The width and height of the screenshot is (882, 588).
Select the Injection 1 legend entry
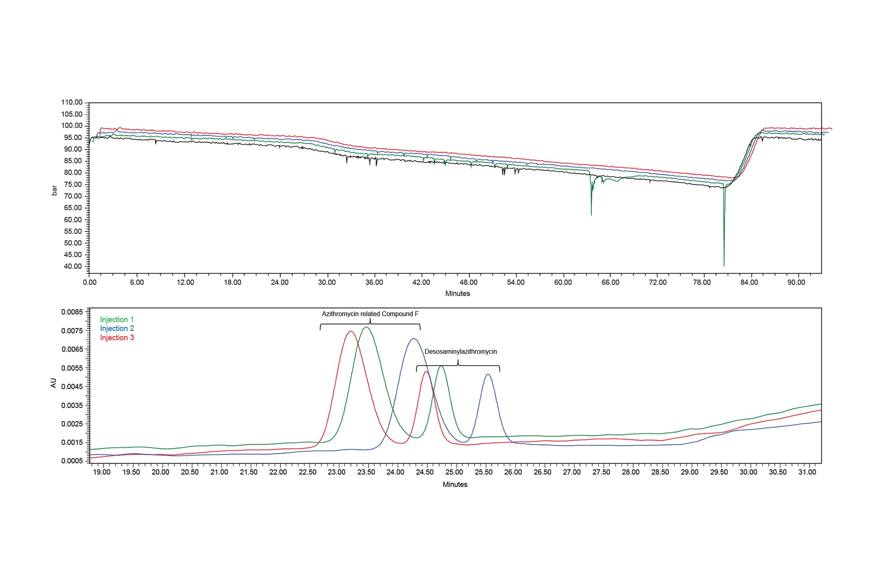[x=116, y=318]
